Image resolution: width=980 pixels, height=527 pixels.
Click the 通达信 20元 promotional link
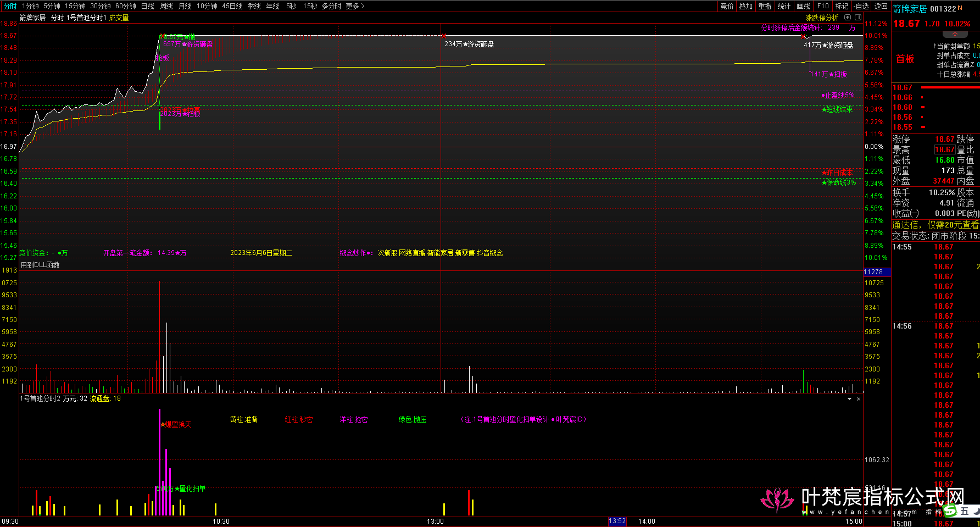pyautogui.click(x=936, y=225)
